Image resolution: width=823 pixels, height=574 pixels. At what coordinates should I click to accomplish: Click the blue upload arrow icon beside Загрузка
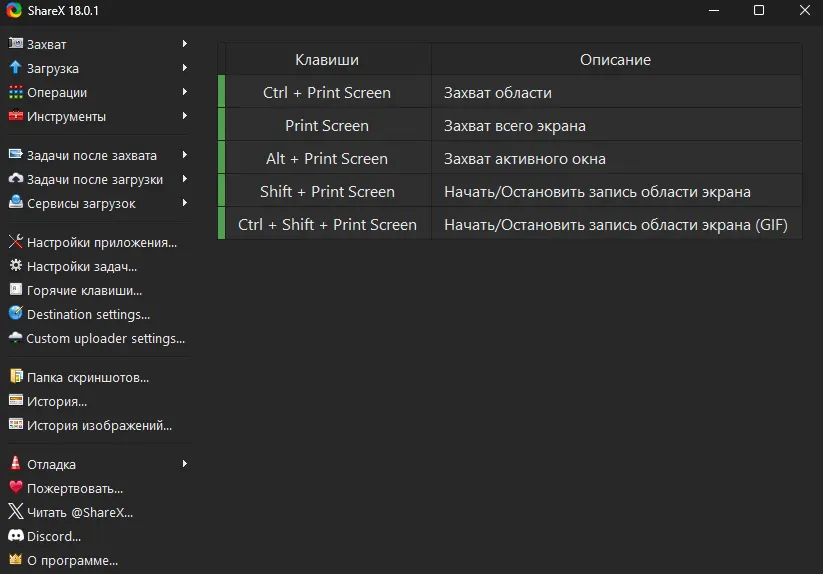(15, 68)
